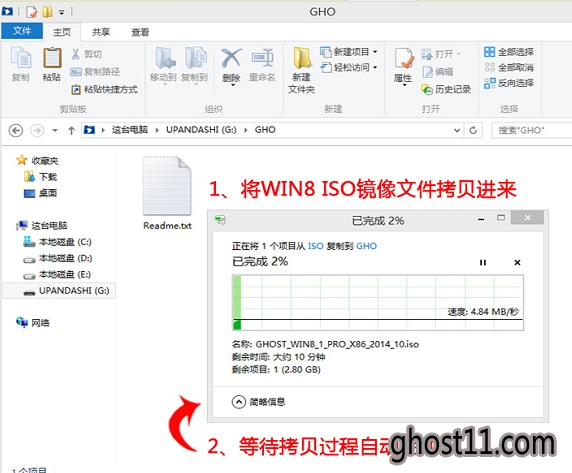Click Invert selection

(509, 83)
